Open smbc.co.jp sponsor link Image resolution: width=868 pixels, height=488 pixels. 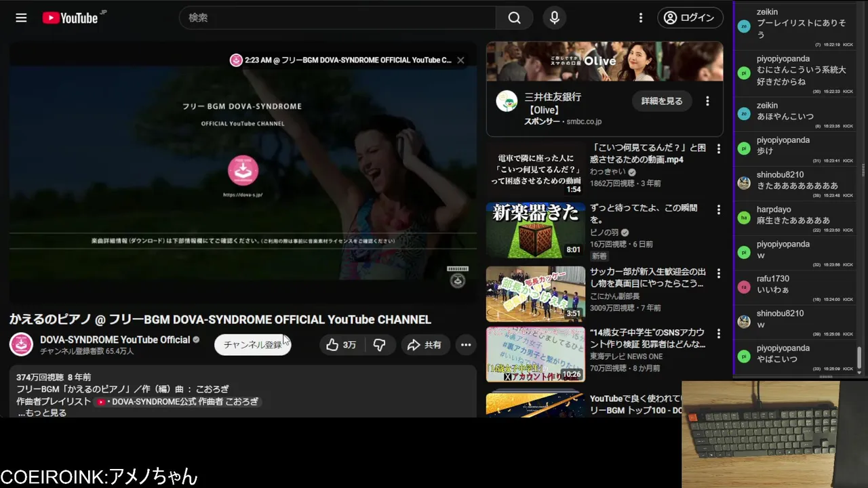click(584, 121)
